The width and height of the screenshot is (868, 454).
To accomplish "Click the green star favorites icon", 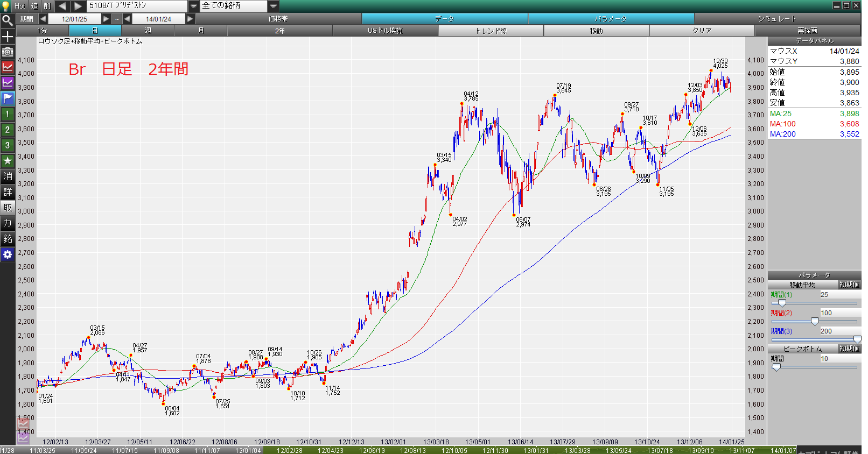I will (8, 161).
